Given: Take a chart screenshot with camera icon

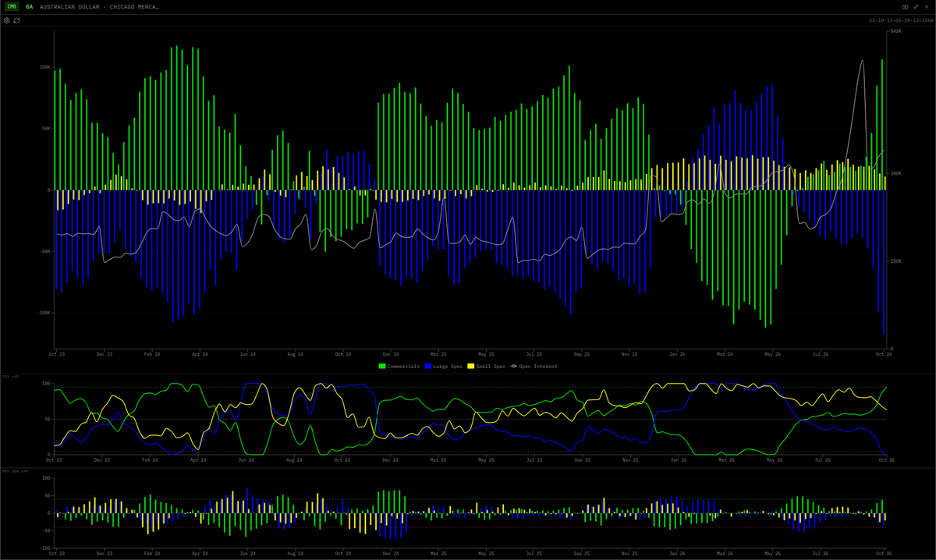Looking at the screenshot, I should tap(906, 6).
